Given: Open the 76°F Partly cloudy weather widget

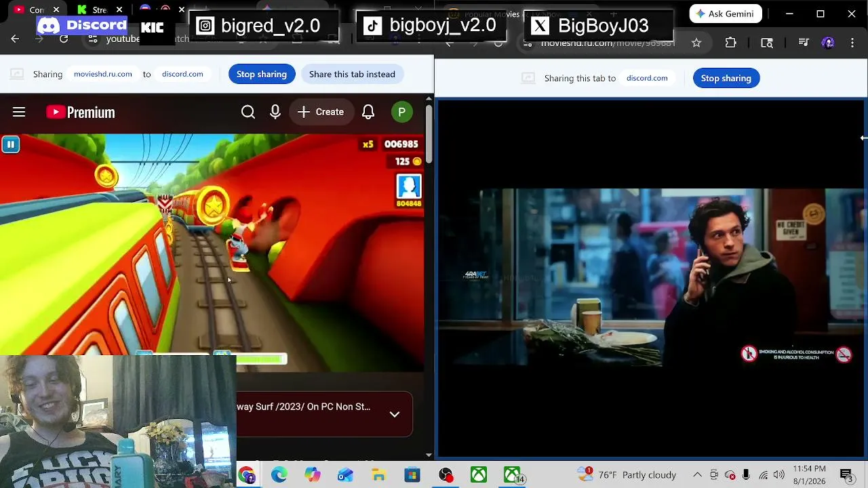Looking at the screenshot, I should pos(627,474).
